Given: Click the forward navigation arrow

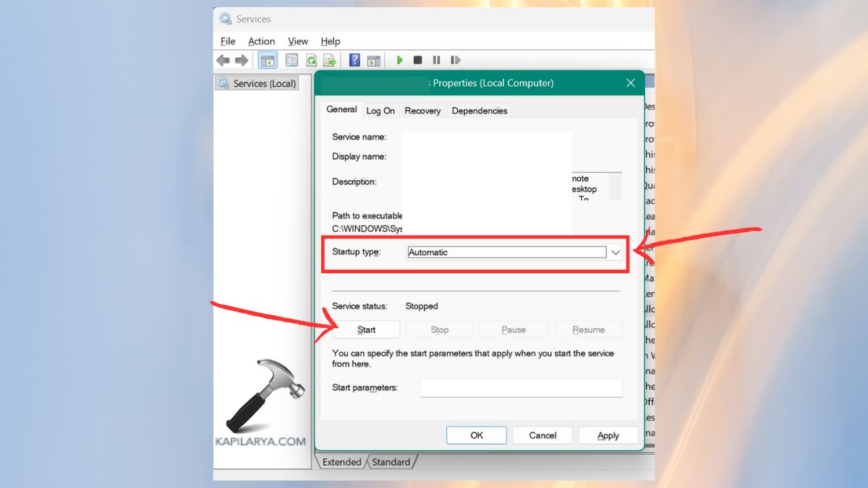Looking at the screenshot, I should coord(242,60).
